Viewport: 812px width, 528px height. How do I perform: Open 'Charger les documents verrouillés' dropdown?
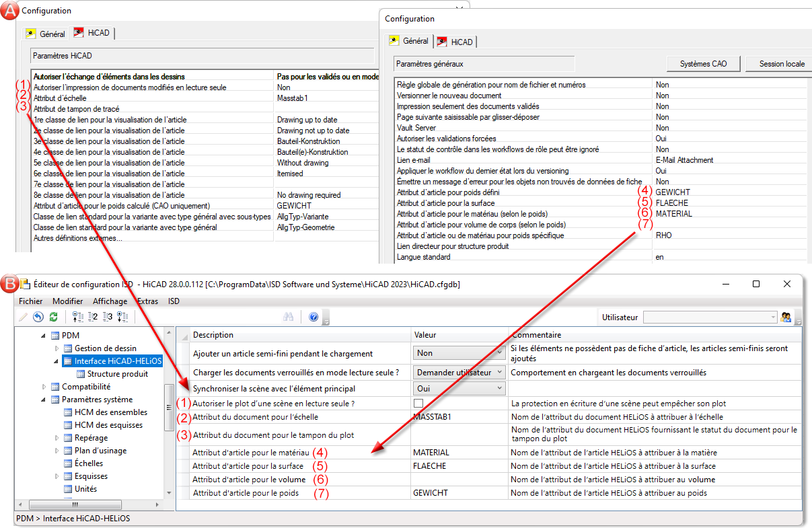pos(499,372)
